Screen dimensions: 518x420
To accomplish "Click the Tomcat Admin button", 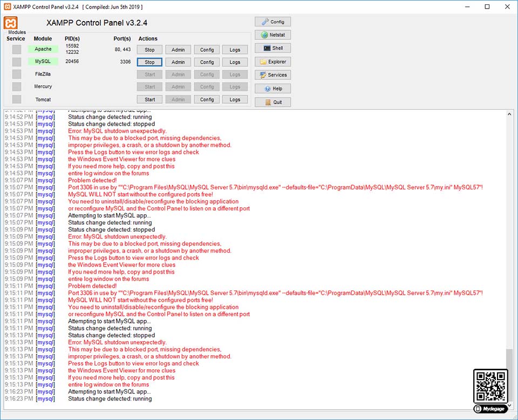I will pyautogui.click(x=178, y=99).
